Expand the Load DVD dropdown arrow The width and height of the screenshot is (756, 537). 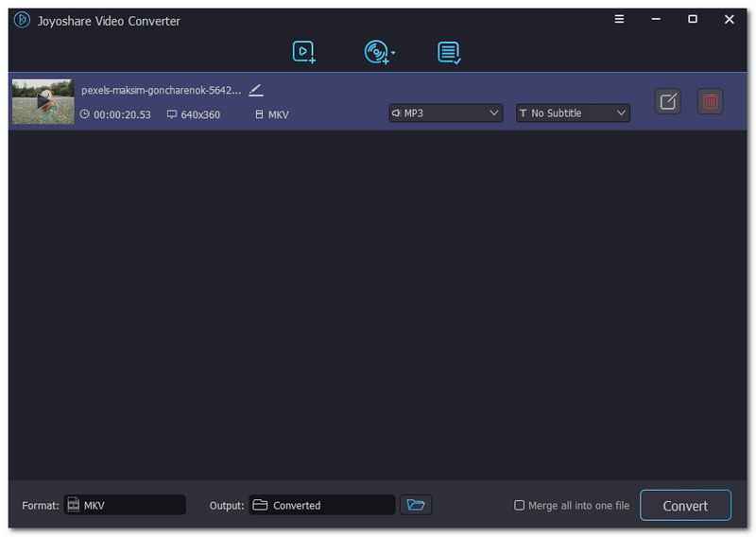pyautogui.click(x=393, y=53)
